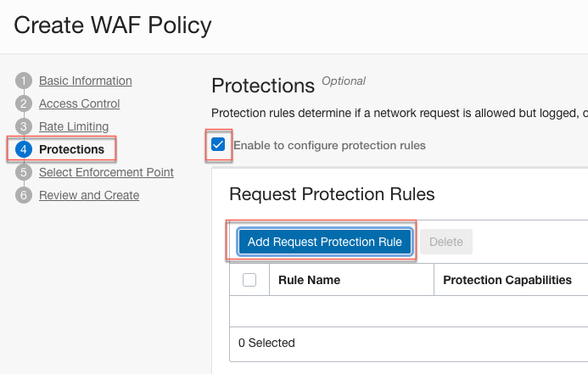Click the Request Protection Rules heading

tap(332, 194)
